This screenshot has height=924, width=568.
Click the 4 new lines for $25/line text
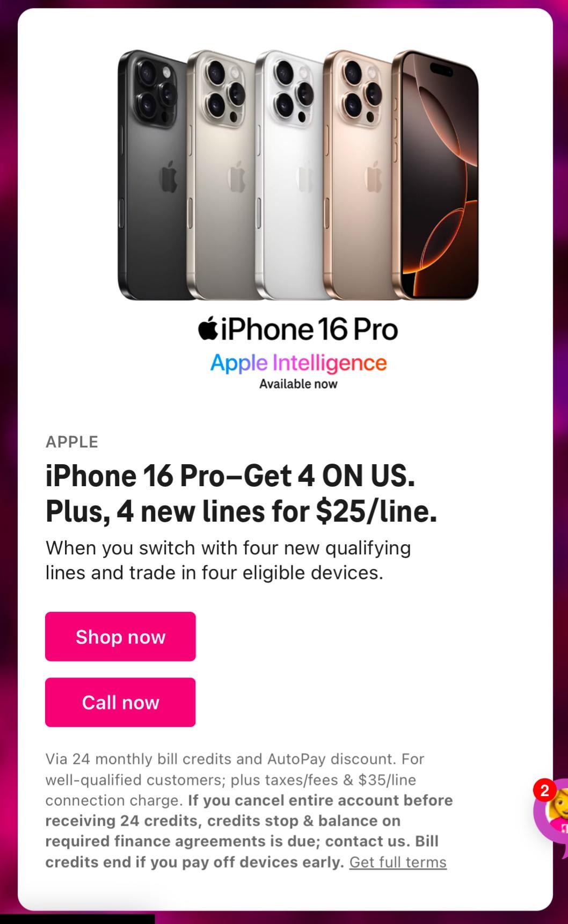click(x=277, y=511)
